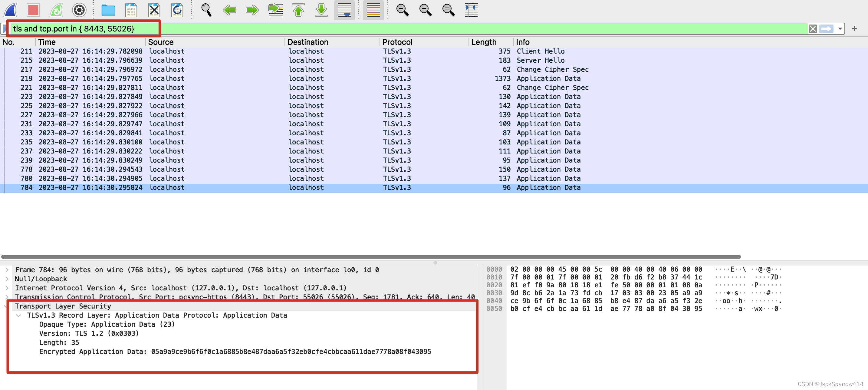Image resolution: width=868 pixels, height=390 pixels.
Task: Collapse TLSv1.3 Record Layer node
Action: pos(19,316)
